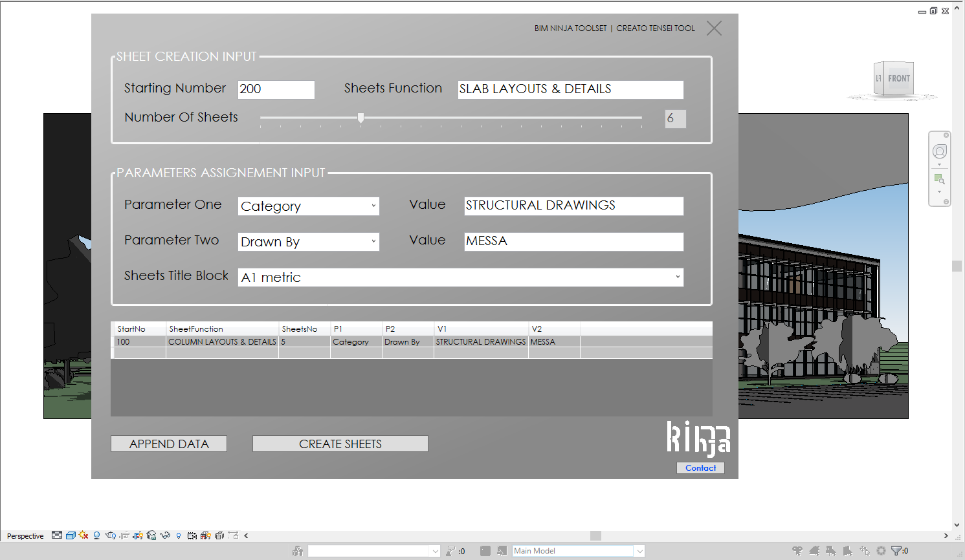Image resolution: width=965 pixels, height=560 pixels.
Task: Open the Parameter One Category dropdown
Action: point(309,206)
